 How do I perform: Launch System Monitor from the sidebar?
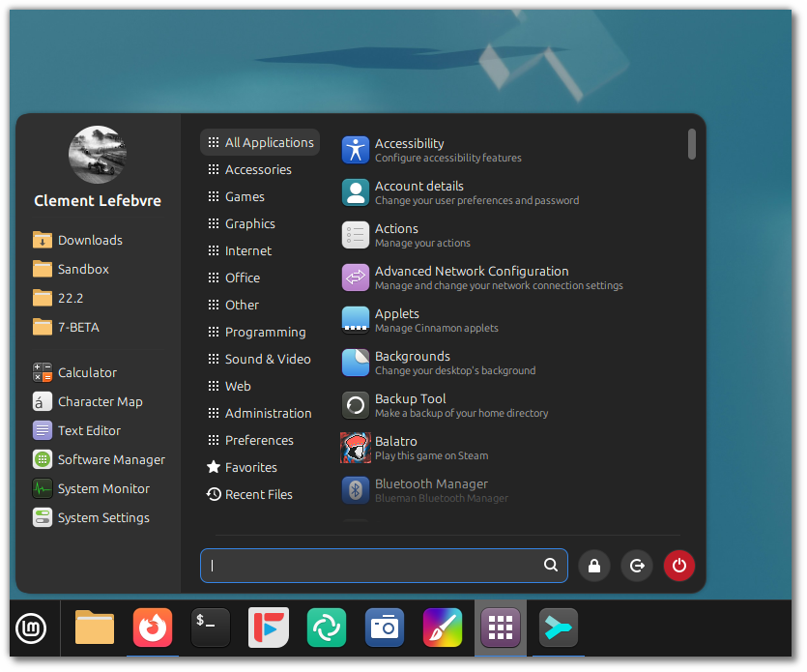102,488
